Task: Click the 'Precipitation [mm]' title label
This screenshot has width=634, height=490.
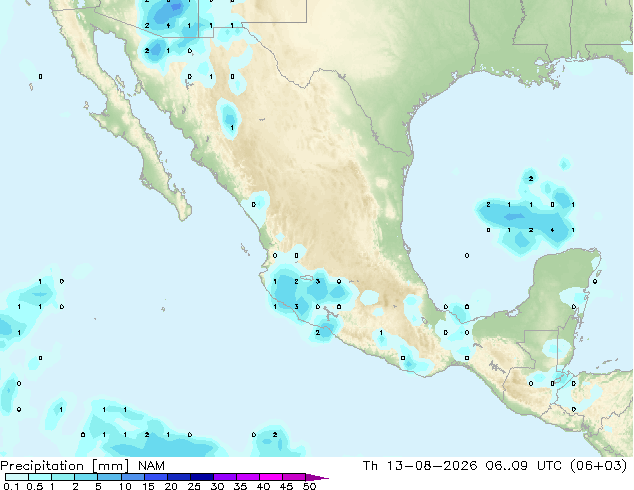Action: [x=65, y=466]
